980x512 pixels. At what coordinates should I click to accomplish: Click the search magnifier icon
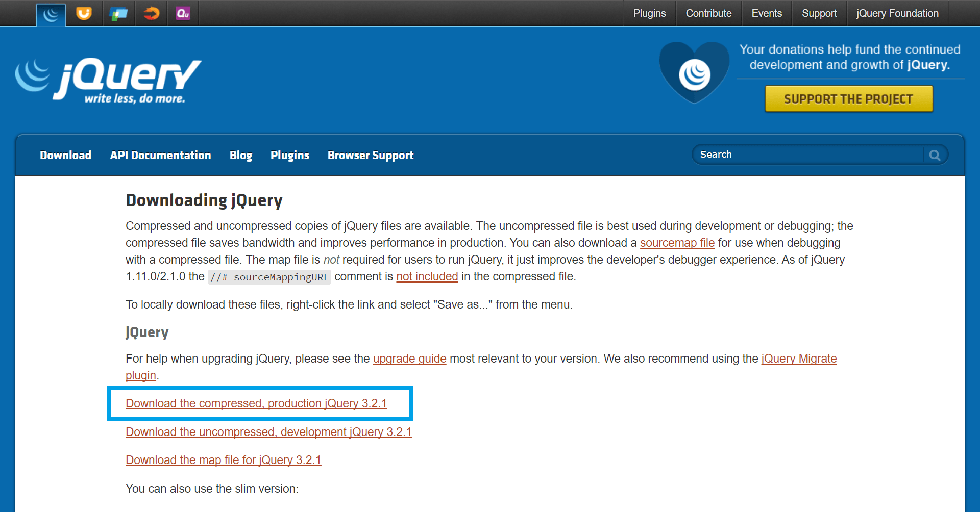(935, 155)
